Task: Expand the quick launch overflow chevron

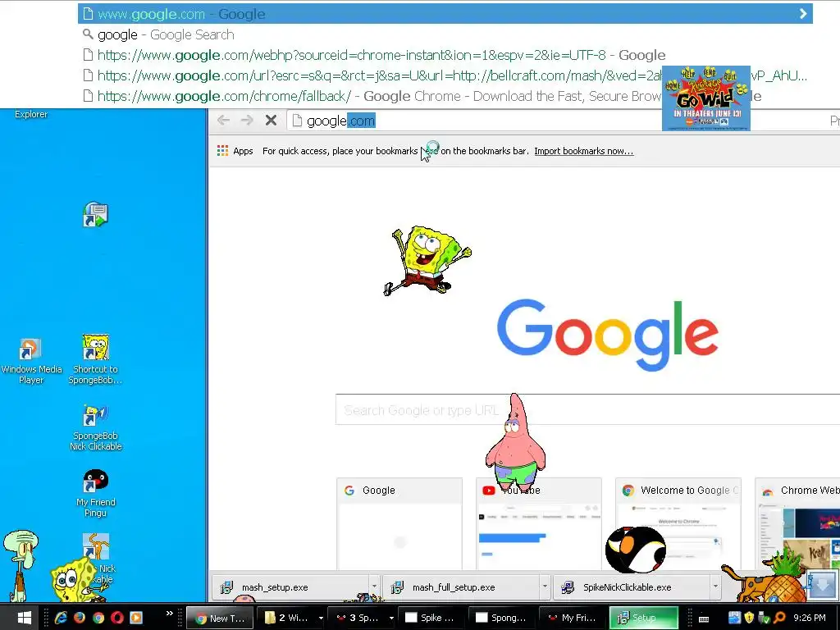Action: [x=169, y=614]
